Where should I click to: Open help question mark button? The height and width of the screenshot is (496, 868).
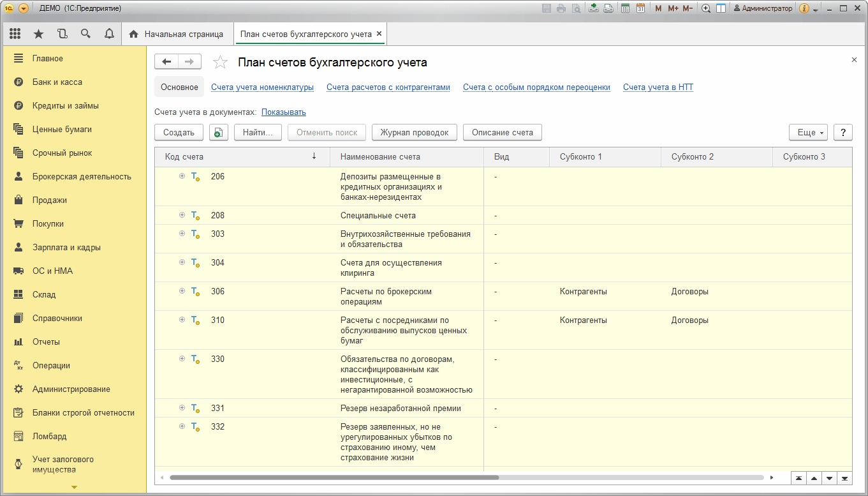pyautogui.click(x=843, y=132)
